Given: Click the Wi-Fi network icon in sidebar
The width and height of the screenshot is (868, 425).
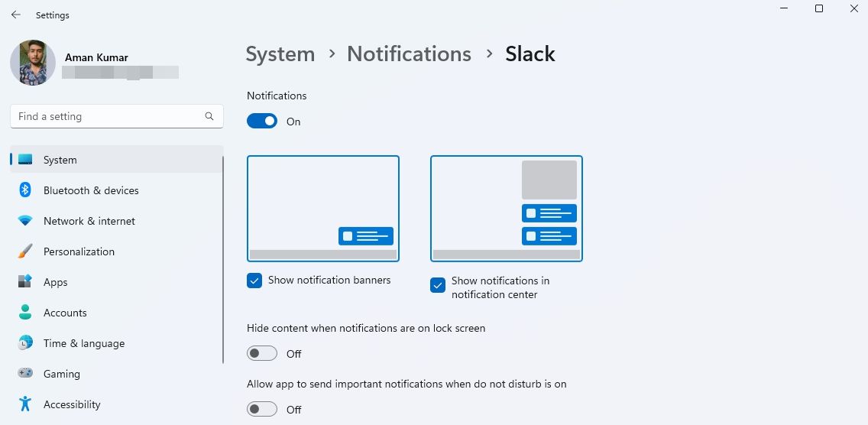Looking at the screenshot, I should point(25,221).
